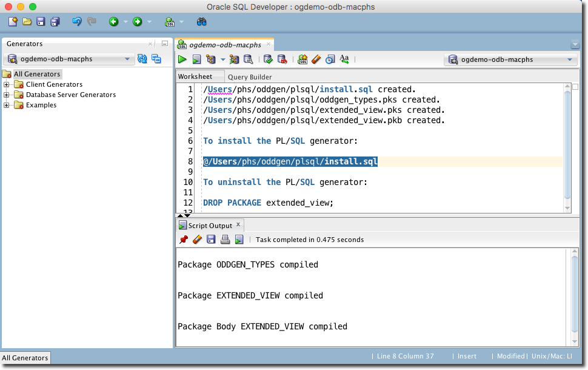Screen dimensions: 588x370
Task: Click the Save All icon
Action: point(55,22)
